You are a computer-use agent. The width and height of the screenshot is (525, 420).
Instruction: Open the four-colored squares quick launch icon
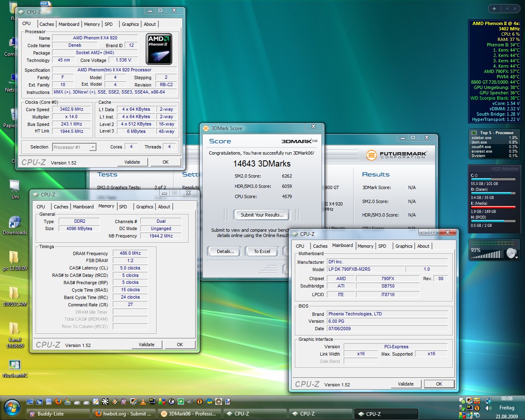[x=162, y=402]
